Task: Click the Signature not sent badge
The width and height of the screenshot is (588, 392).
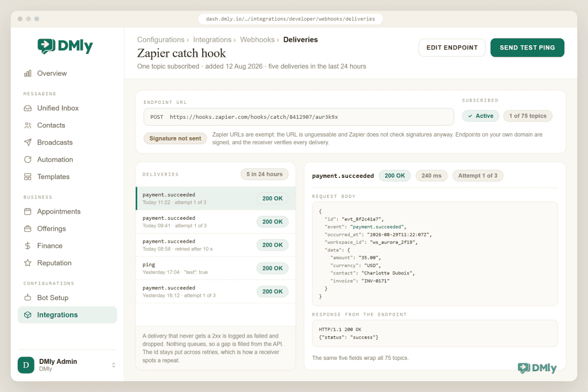Action: coord(175,139)
